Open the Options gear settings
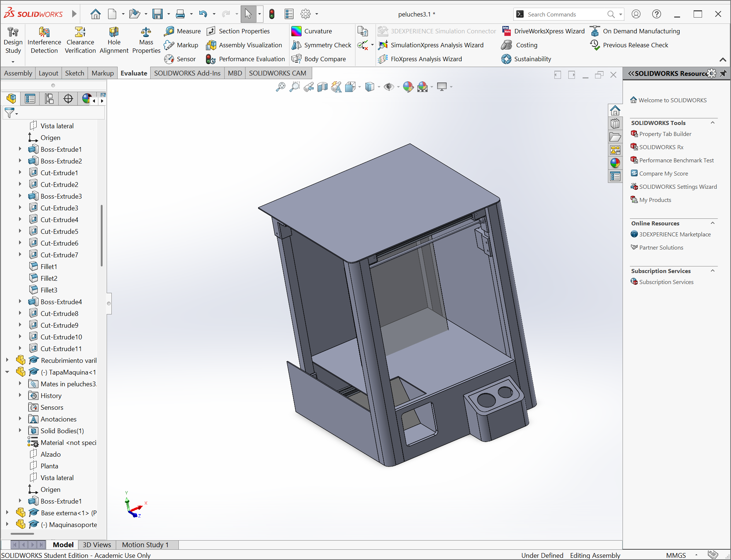This screenshot has width=731, height=560. [x=306, y=14]
